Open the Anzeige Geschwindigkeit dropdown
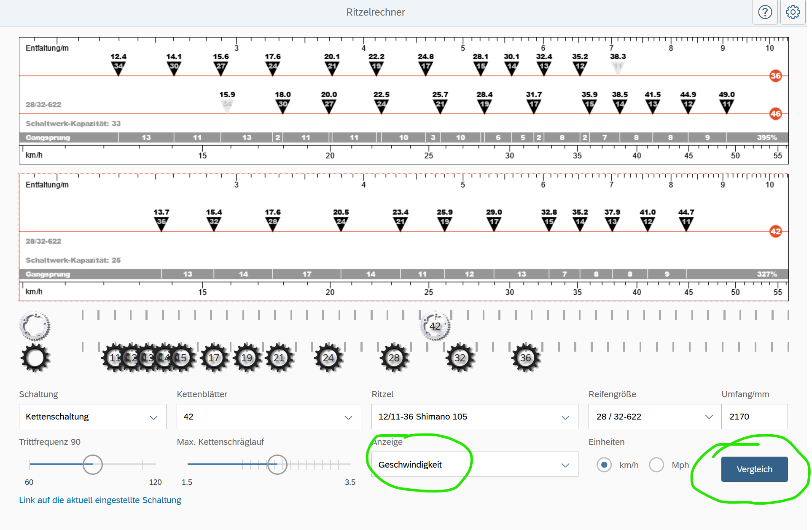 474,465
